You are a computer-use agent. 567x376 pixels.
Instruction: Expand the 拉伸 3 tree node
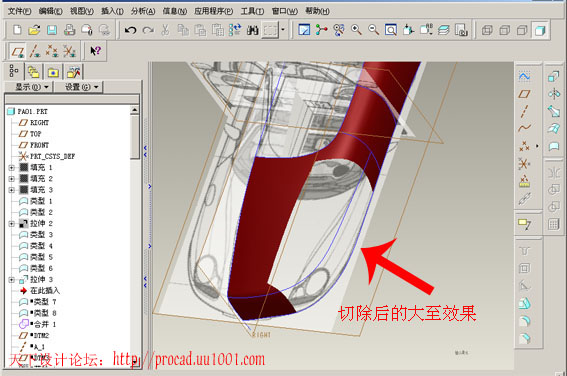tap(12, 279)
